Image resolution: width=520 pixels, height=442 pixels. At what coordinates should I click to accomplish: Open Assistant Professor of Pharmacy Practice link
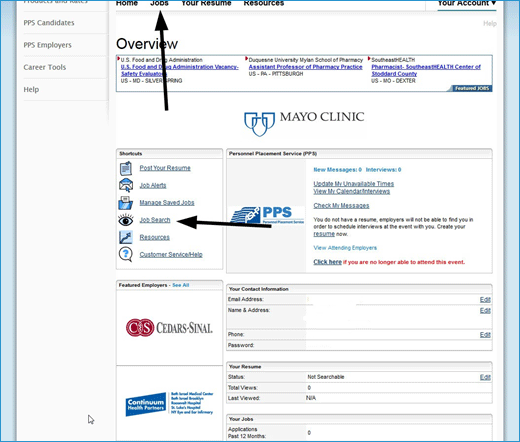click(x=305, y=67)
